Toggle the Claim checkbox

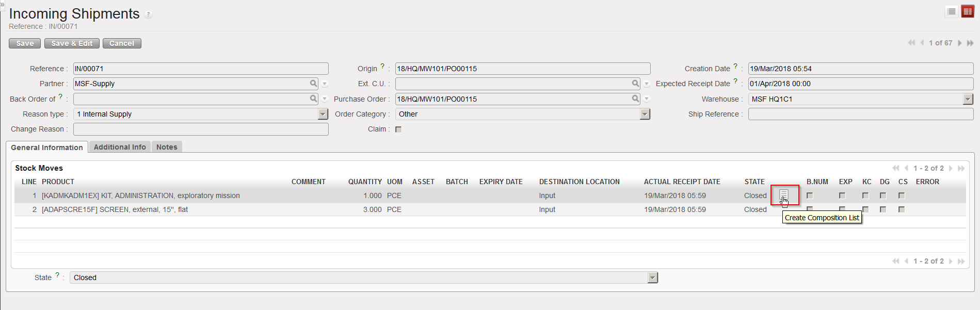click(x=398, y=129)
